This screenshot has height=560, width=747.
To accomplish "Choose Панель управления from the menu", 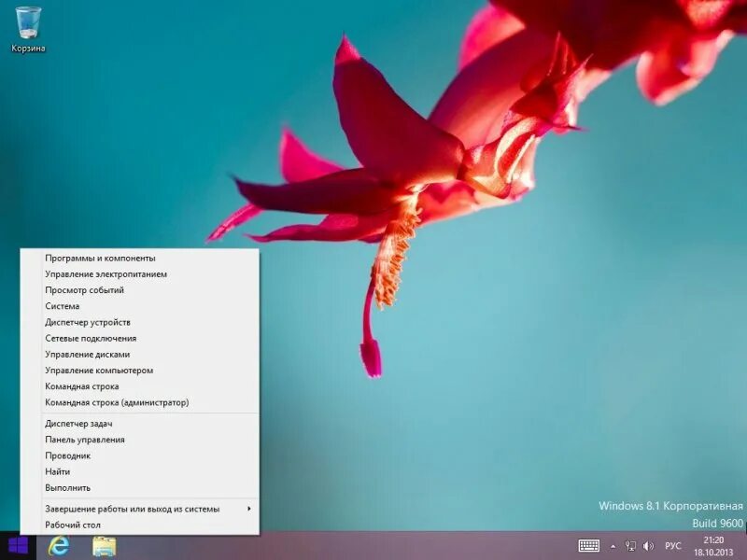I will coord(88,439).
